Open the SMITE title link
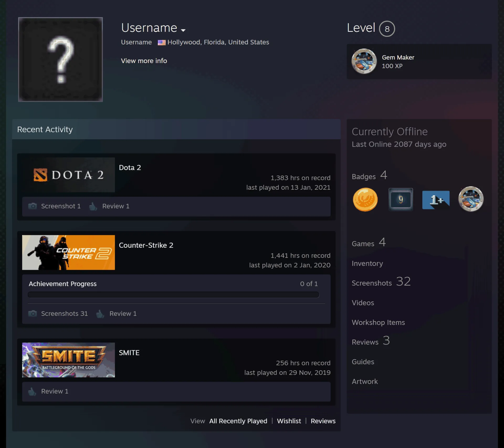 [x=129, y=353]
